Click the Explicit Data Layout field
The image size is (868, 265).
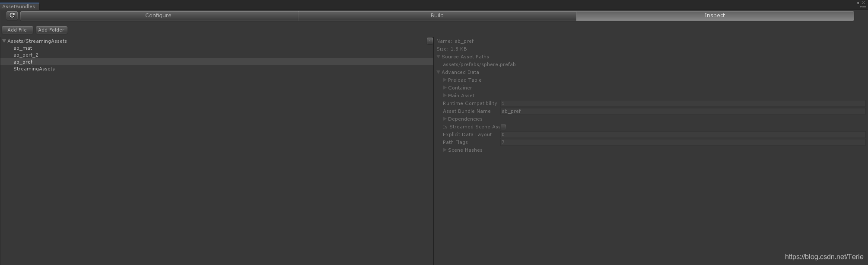click(x=683, y=134)
